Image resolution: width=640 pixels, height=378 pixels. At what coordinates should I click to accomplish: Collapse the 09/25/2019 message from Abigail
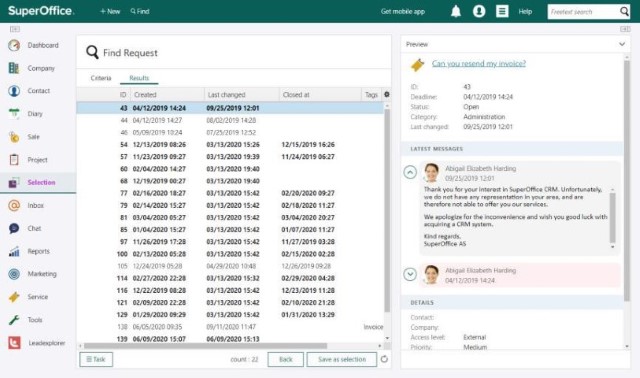(x=410, y=172)
